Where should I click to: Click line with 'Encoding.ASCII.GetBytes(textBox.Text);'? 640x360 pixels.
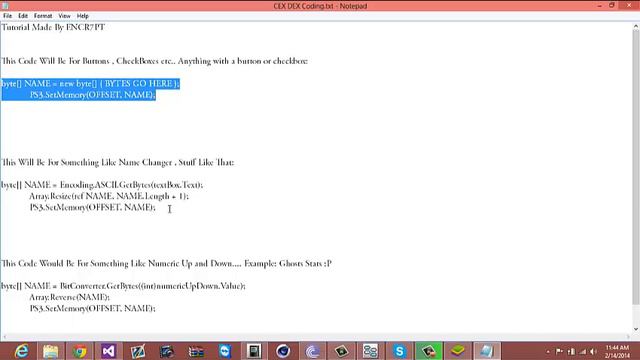point(102,185)
